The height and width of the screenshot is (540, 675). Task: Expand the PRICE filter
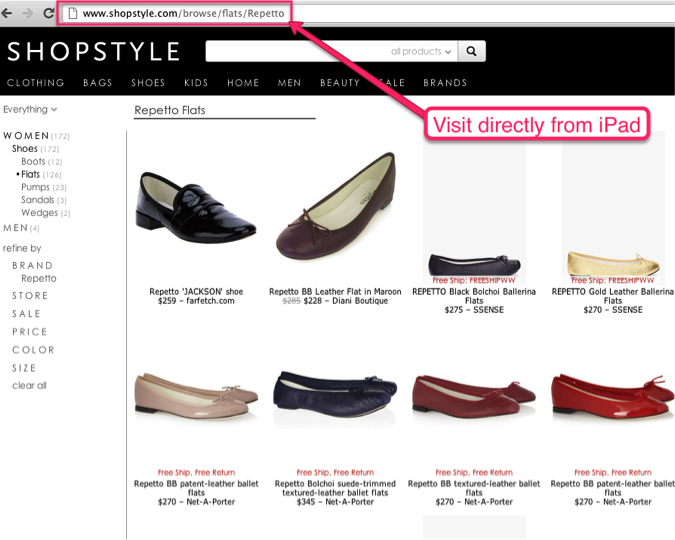30,332
